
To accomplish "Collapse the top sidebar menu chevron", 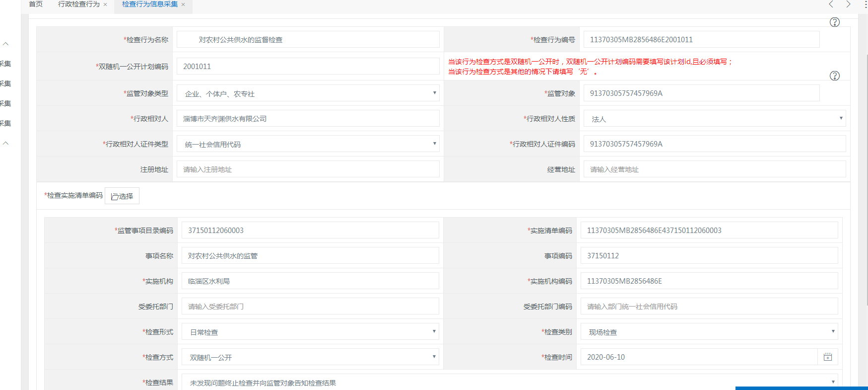I will [x=6, y=44].
